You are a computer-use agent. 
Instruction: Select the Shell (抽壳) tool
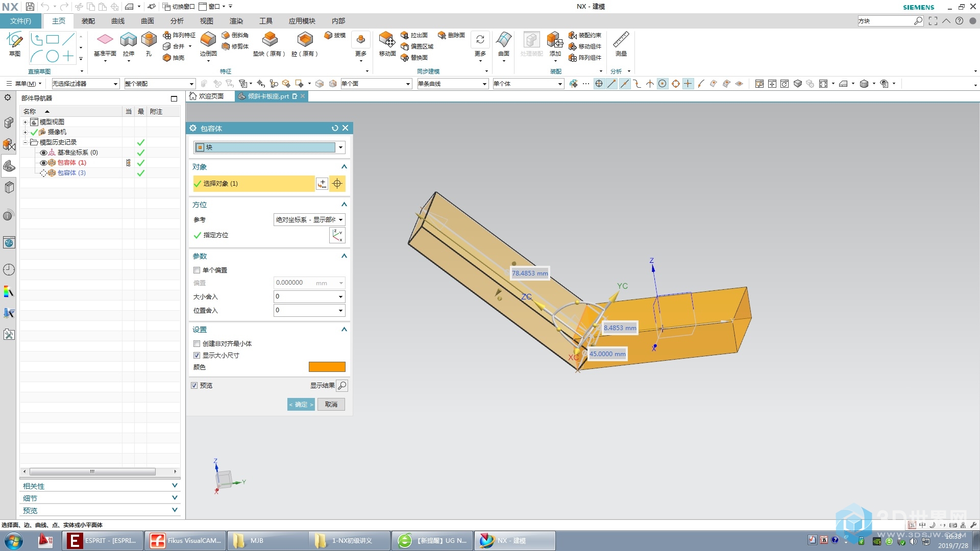(174, 58)
